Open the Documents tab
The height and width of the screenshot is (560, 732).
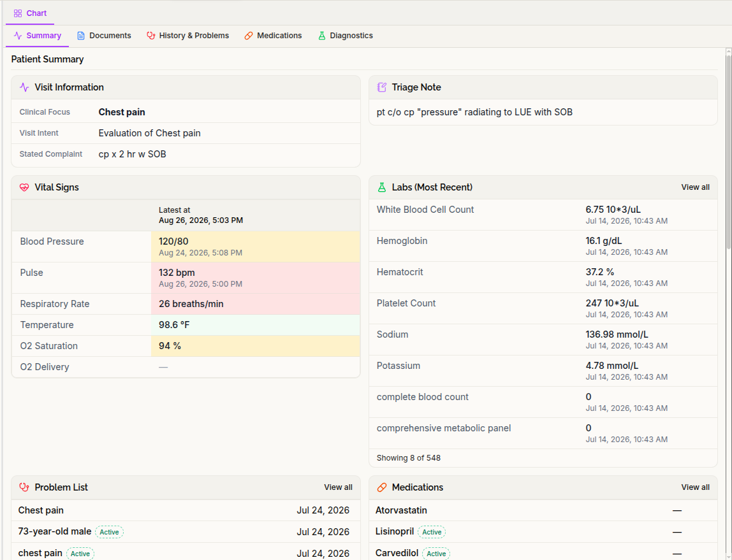[104, 36]
